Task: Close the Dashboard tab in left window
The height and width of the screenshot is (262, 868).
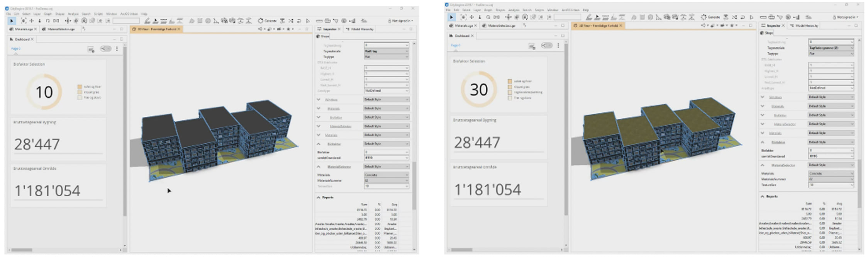Action: tap(32, 39)
